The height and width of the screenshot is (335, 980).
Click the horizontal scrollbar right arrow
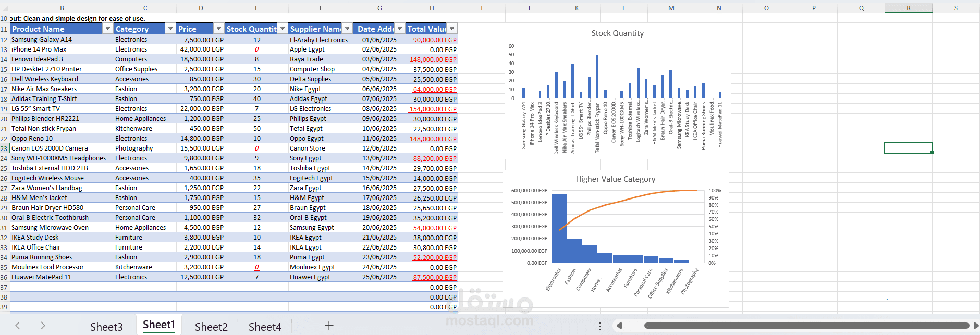[976, 326]
